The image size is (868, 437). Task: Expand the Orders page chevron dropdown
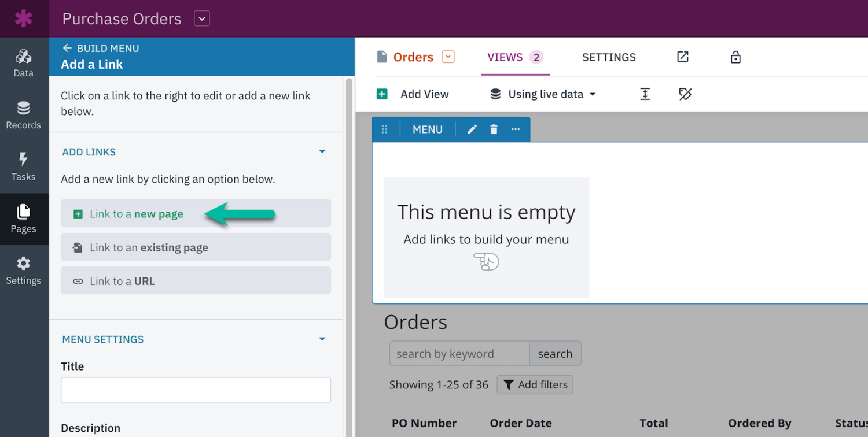(x=447, y=57)
